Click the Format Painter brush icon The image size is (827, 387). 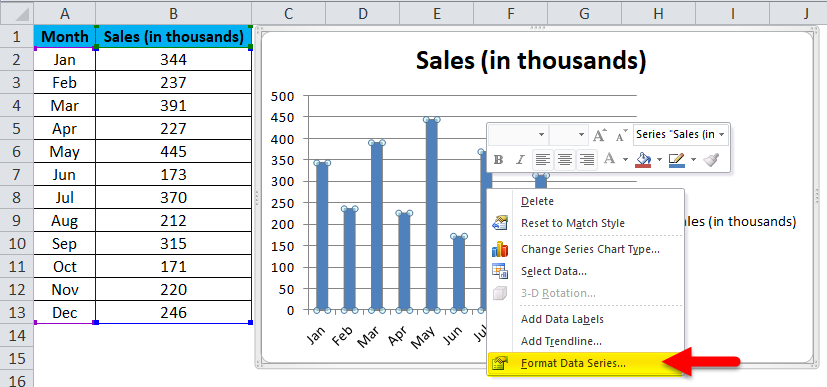click(x=711, y=159)
